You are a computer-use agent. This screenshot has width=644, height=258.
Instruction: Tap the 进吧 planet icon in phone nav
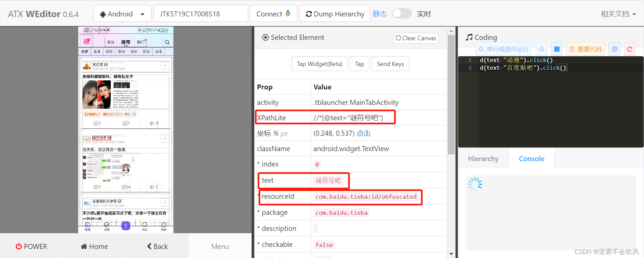[x=107, y=225]
